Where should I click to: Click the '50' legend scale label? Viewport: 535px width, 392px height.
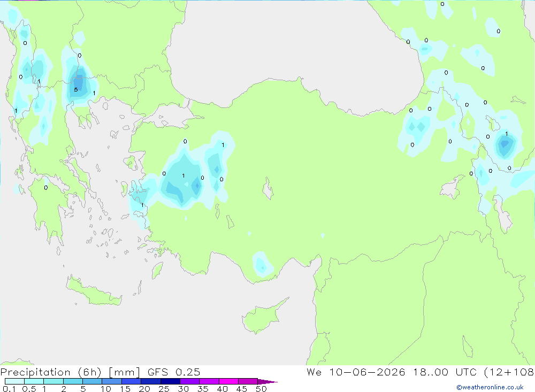click(261, 389)
